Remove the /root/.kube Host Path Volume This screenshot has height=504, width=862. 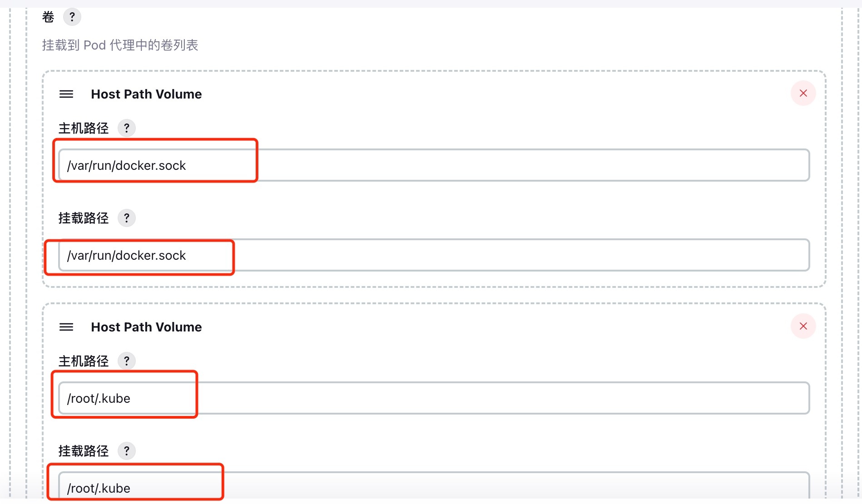tap(803, 326)
